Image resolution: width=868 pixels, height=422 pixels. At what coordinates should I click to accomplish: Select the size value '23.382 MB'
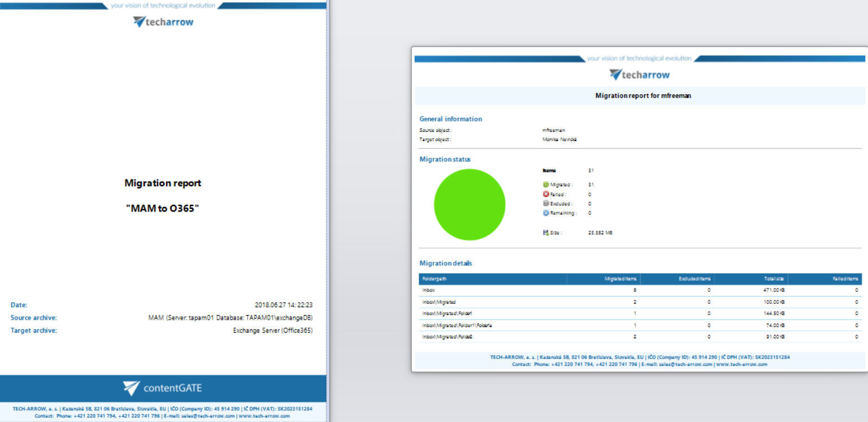coord(600,232)
